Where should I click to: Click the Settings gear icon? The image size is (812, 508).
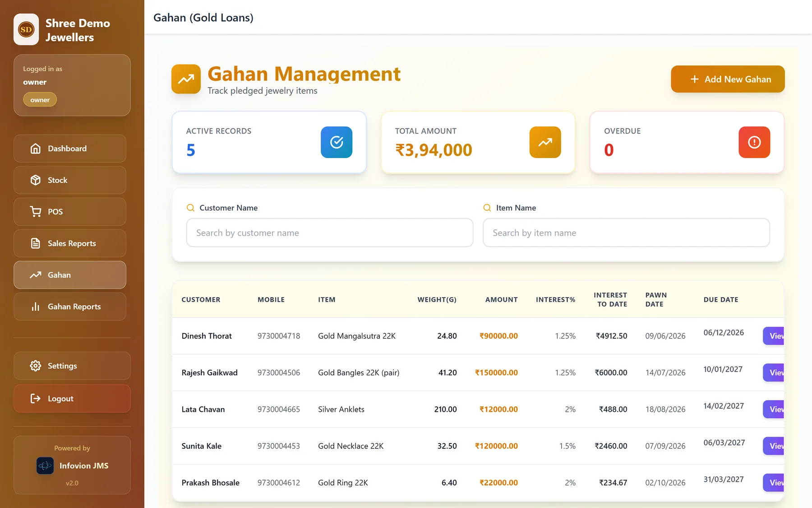pyautogui.click(x=35, y=366)
